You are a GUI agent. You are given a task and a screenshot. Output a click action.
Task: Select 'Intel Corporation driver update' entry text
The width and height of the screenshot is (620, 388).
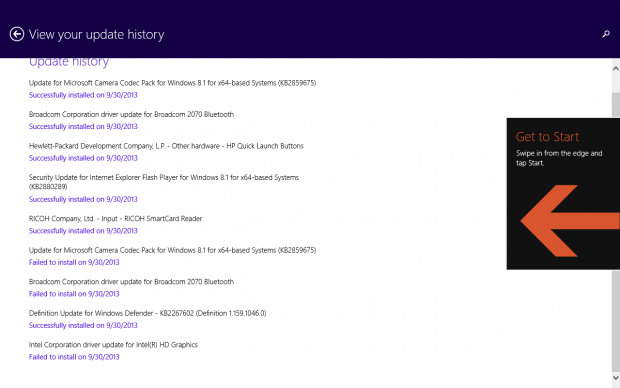click(113, 345)
